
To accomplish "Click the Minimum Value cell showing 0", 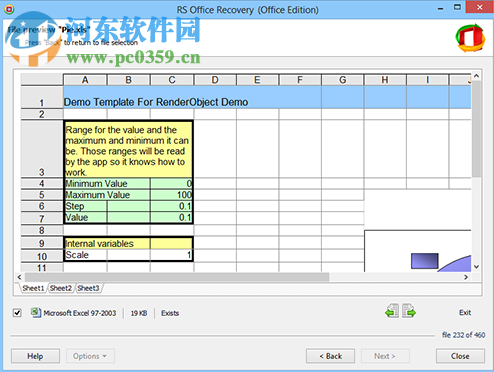I will 171,184.
